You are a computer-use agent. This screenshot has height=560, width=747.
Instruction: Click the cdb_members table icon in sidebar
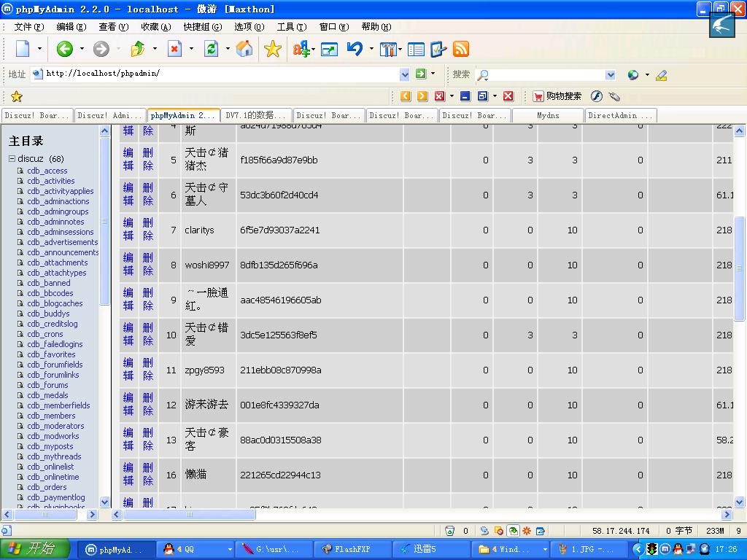coord(20,416)
